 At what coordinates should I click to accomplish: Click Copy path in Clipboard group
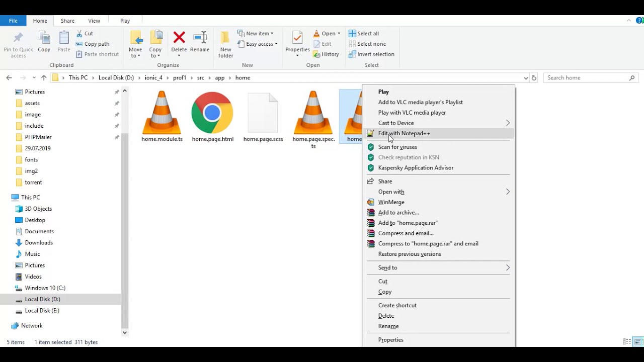pyautogui.click(x=93, y=44)
